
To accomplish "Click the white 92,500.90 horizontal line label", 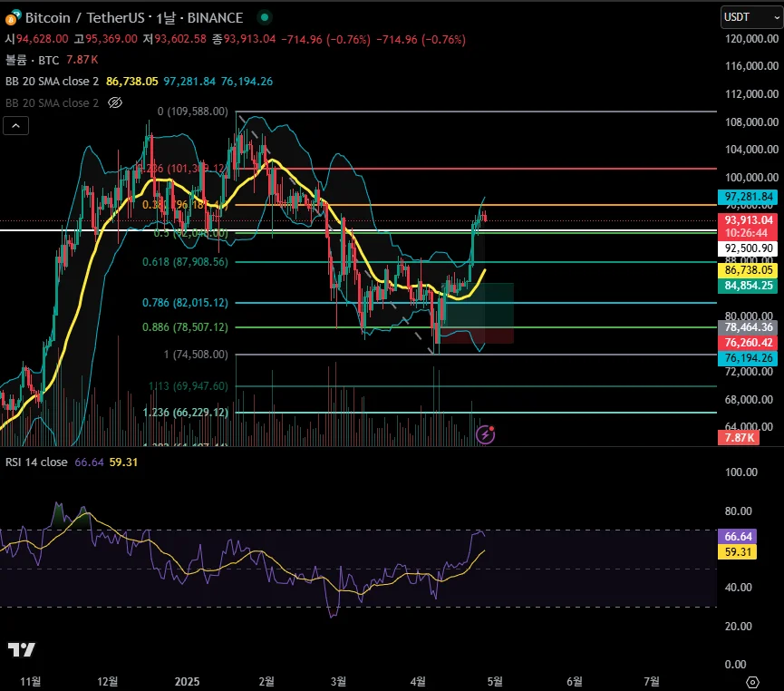I will point(748,248).
